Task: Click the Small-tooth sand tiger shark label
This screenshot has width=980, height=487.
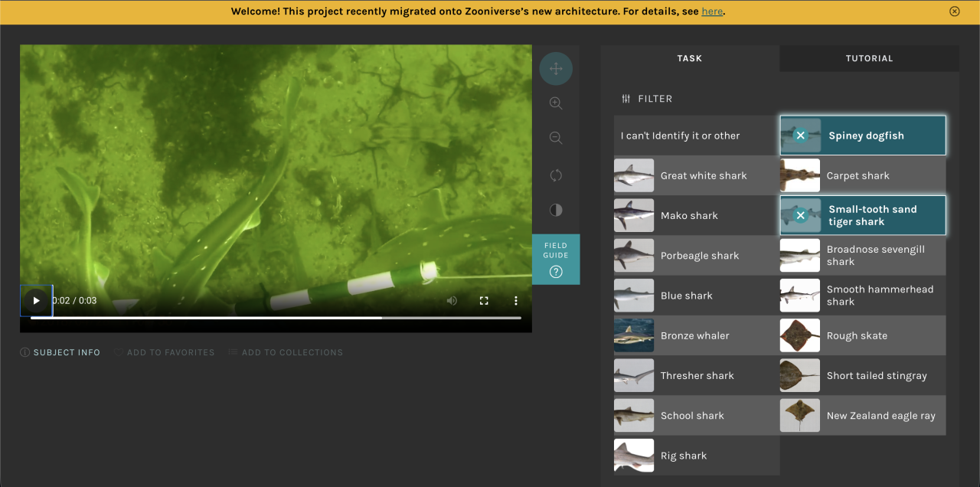Action: pos(873,215)
